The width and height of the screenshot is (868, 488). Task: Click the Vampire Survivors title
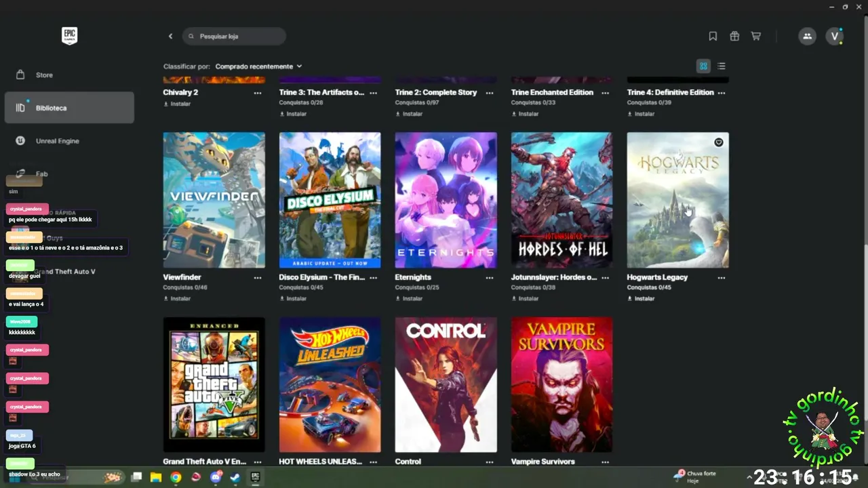[543, 462]
